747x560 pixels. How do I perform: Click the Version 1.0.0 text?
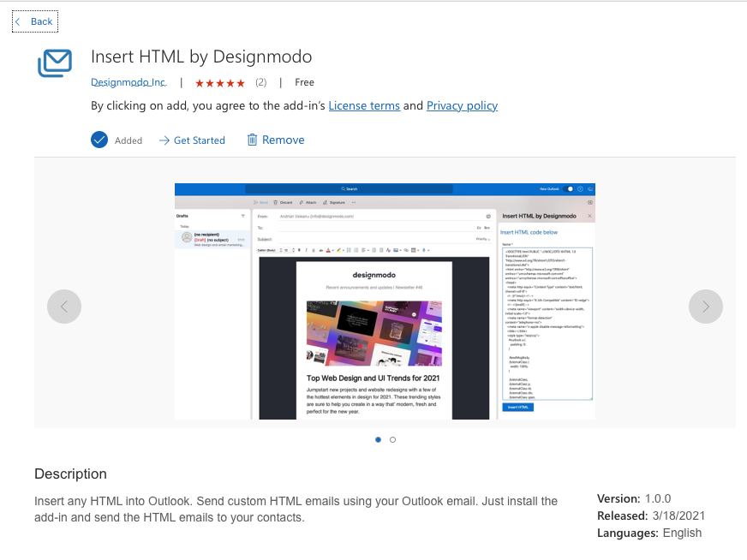634,498
